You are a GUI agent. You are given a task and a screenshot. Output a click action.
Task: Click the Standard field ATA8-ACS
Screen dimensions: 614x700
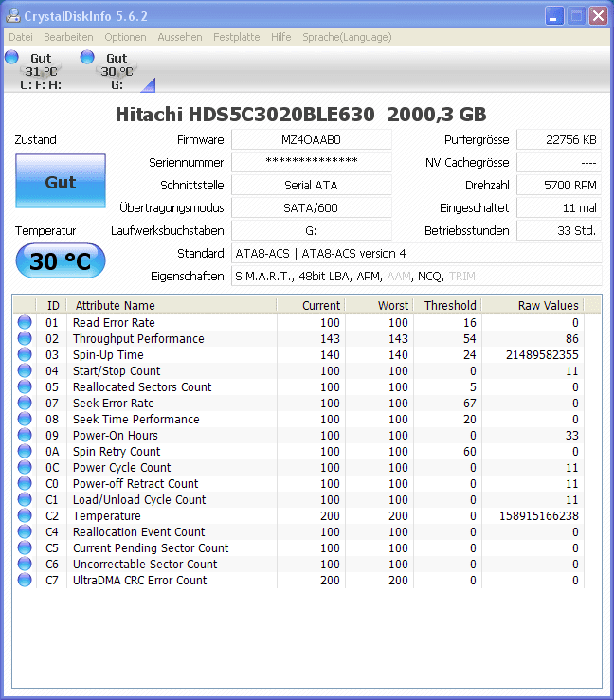(416, 254)
